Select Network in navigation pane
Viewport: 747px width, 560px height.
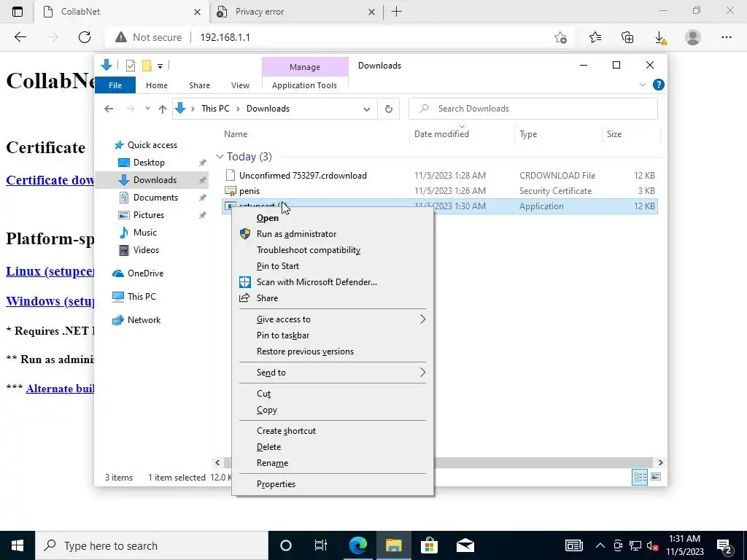click(x=144, y=320)
